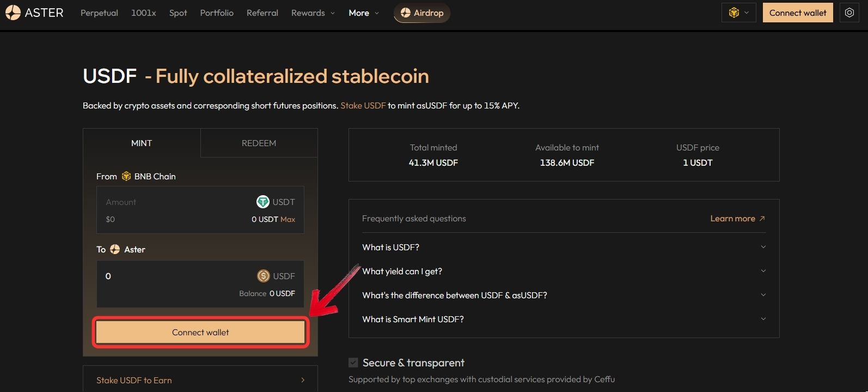The height and width of the screenshot is (392, 868).
Task: Click Max to fill USDT amount
Action: (x=288, y=219)
